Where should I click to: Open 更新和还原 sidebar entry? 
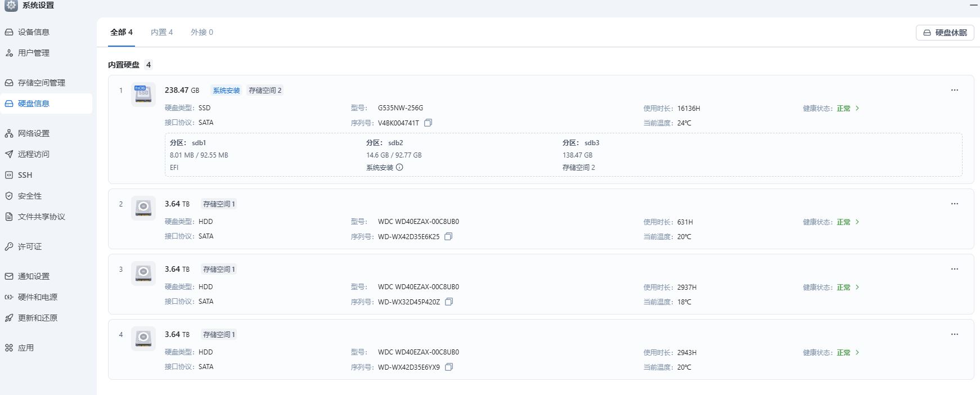pyautogui.click(x=46, y=318)
